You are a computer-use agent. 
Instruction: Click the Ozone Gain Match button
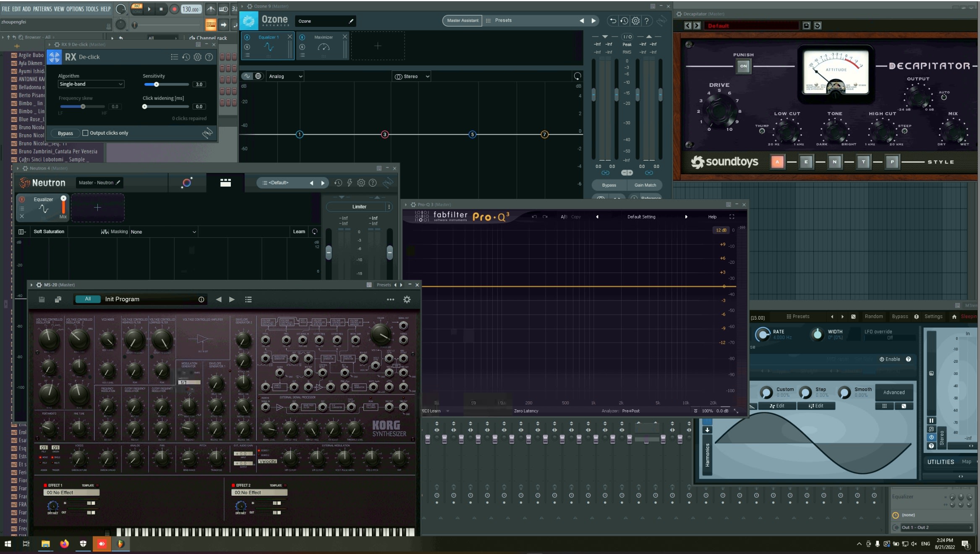point(645,185)
